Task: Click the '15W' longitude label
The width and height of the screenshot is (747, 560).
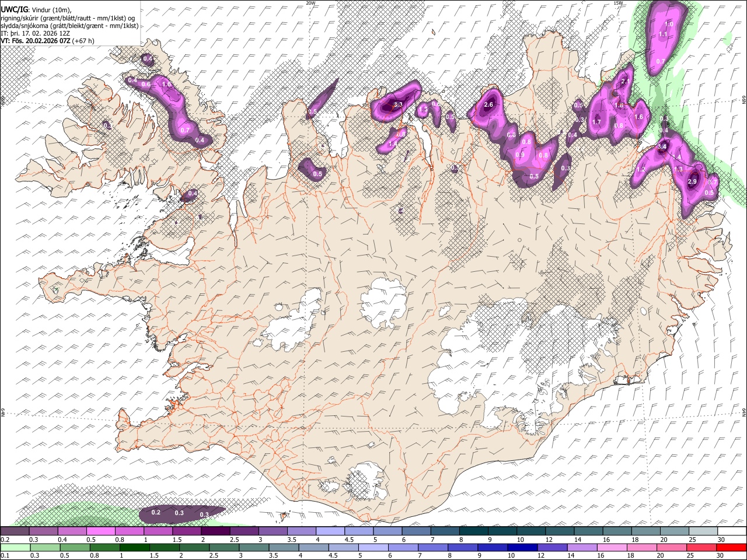Action: click(x=618, y=3)
